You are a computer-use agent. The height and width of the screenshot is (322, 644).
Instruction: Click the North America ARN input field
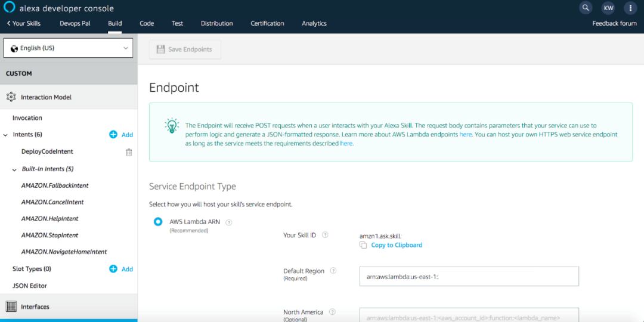coord(469,315)
